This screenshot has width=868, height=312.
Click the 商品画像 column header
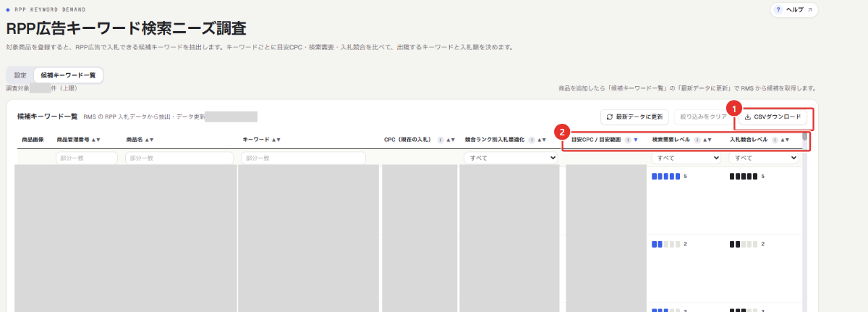pyautogui.click(x=31, y=140)
